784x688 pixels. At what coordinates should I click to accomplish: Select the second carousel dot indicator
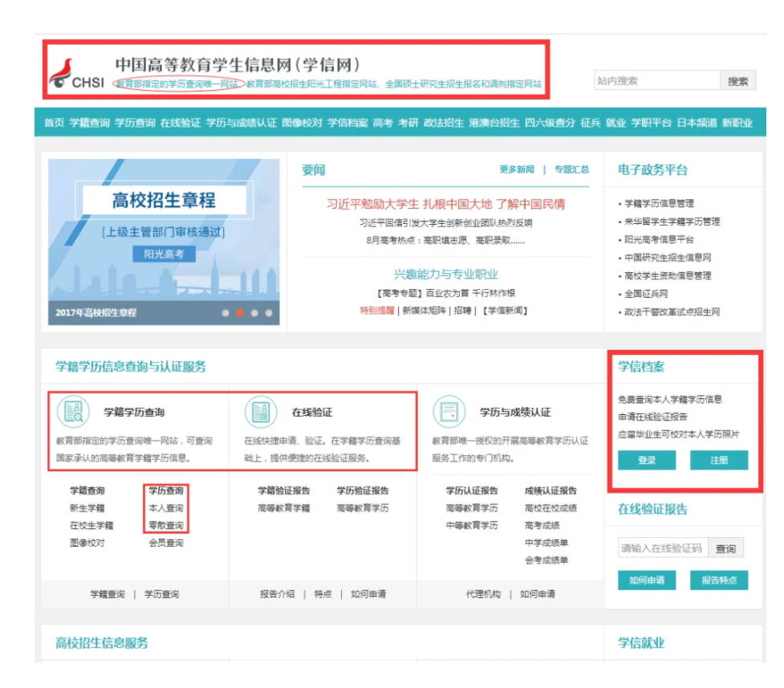pyautogui.click(x=239, y=313)
